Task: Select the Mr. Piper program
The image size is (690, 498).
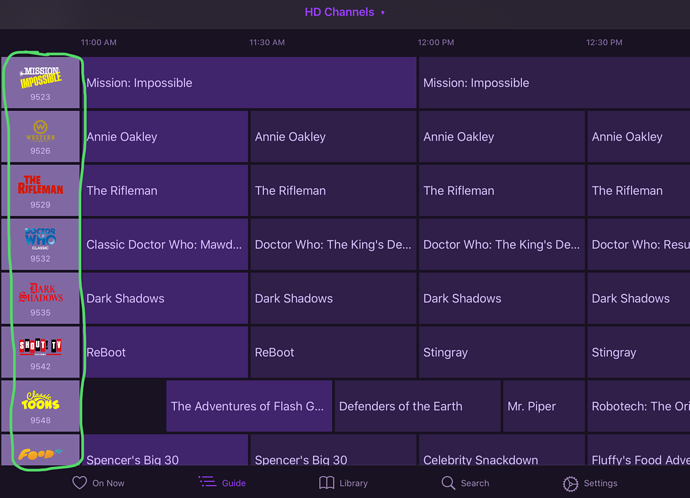Action: click(544, 406)
